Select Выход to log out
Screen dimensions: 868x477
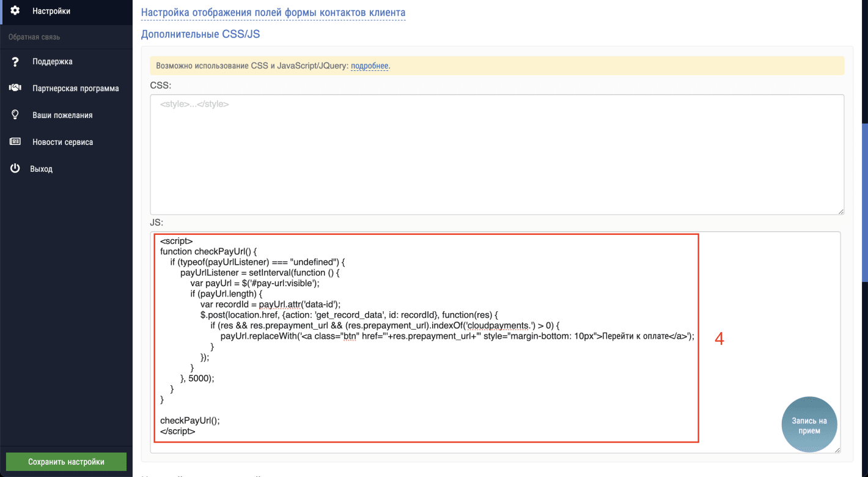pos(43,168)
